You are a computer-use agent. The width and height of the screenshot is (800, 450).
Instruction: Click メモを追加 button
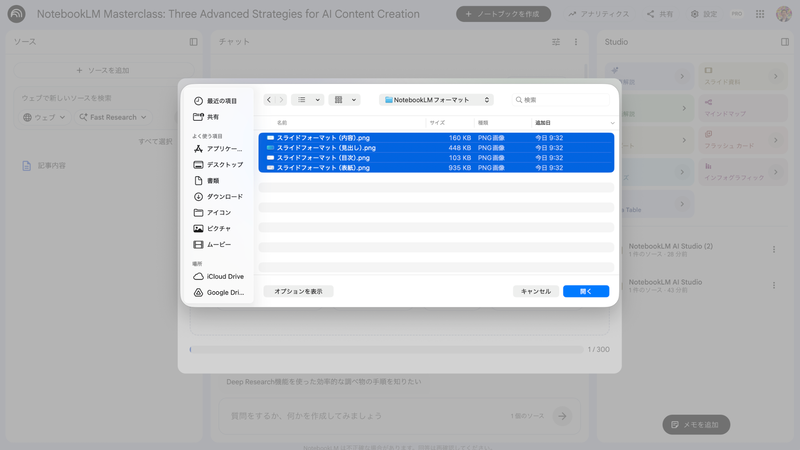coord(696,424)
